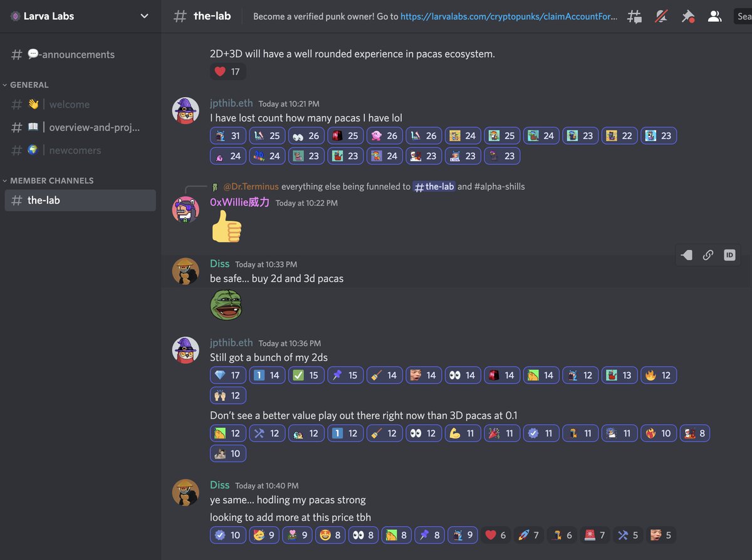This screenshot has height=560, width=752.
Task: Click the hash icon beside the-lab title
Action: pos(180,16)
